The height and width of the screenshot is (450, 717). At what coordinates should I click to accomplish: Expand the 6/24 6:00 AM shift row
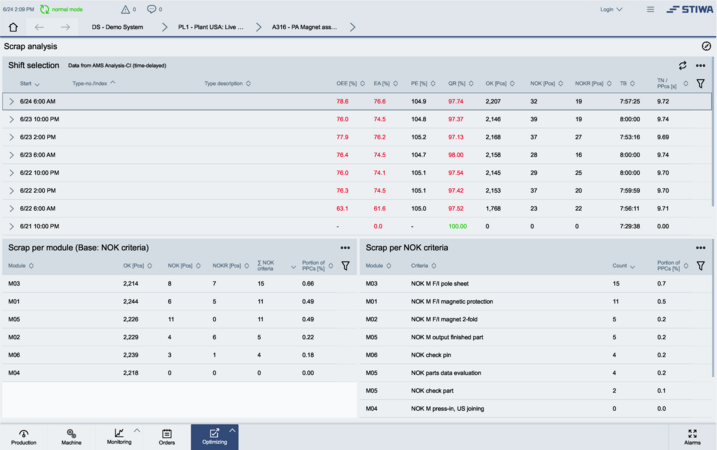pyautogui.click(x=12, y=102)
